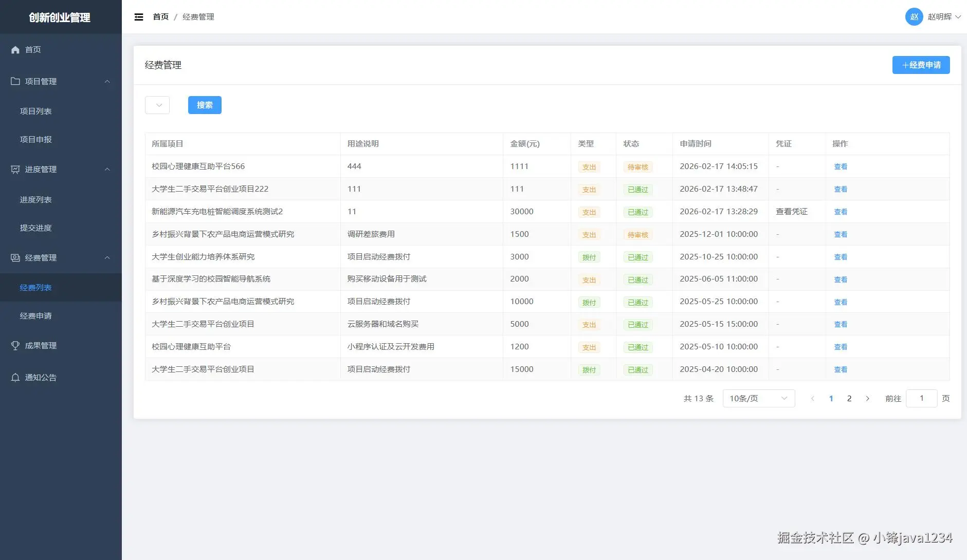Image resolution: width=967 pixels, height=560 pixels.
Task: Click the 搜索 button
Action: coord(205,105)
